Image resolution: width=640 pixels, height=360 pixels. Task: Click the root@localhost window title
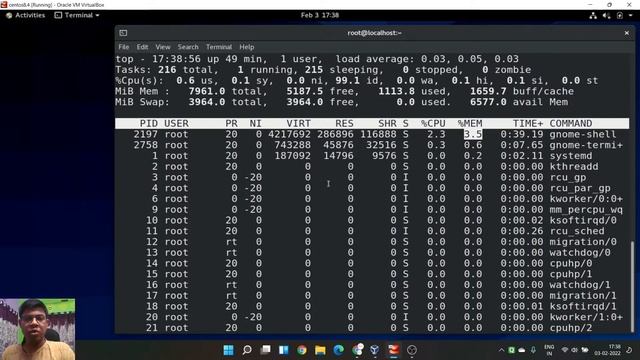pyautogui.click(x=374, y=33)
